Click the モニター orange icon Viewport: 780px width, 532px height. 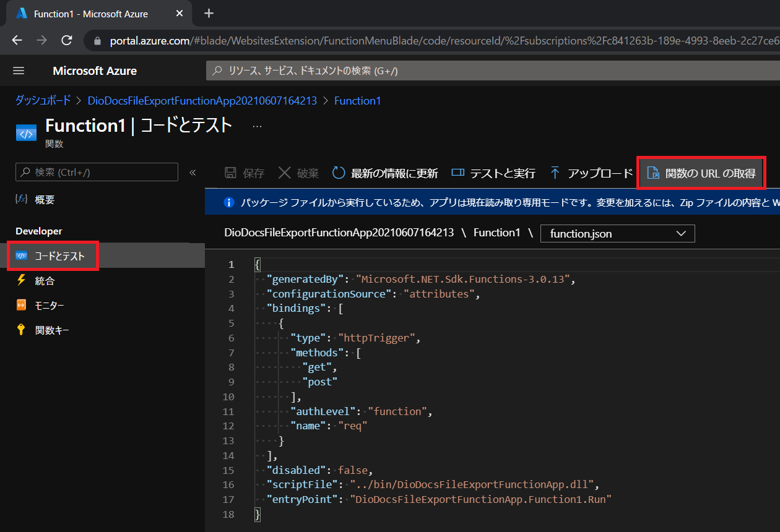[x=22, y=306]
